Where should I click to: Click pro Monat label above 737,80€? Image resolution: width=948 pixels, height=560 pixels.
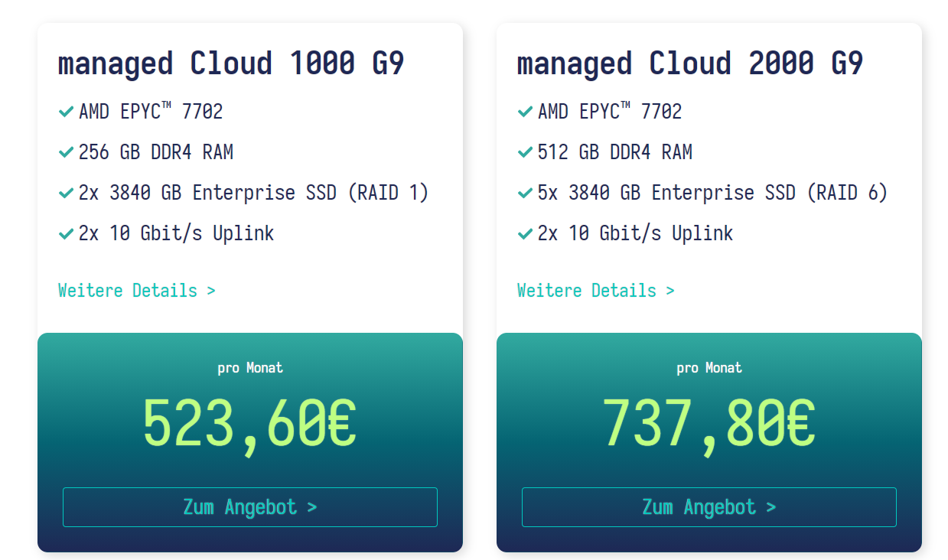[709, 368]
